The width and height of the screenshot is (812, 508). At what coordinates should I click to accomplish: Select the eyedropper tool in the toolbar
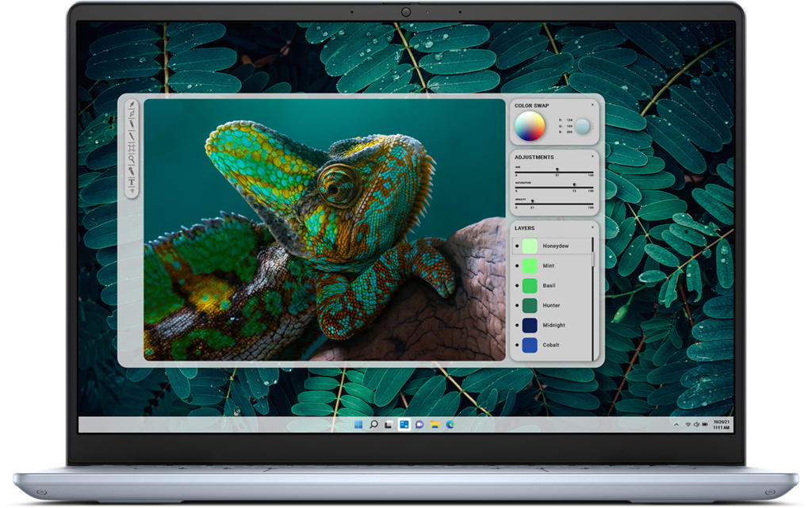coord(132,105)
